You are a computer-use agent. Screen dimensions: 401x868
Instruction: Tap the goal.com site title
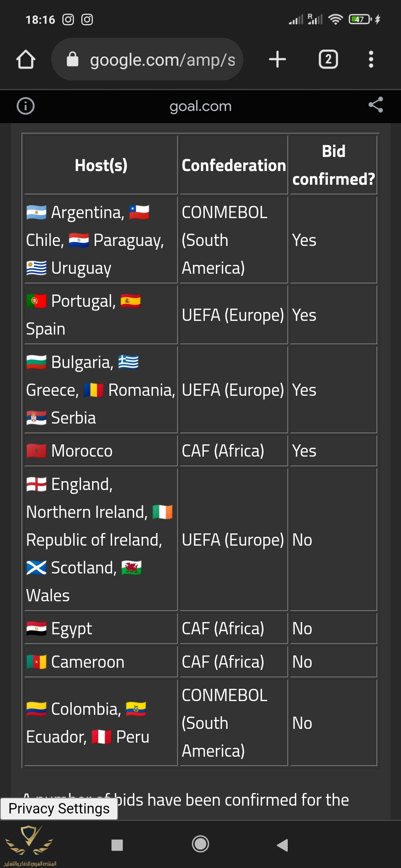pos(200,106)
